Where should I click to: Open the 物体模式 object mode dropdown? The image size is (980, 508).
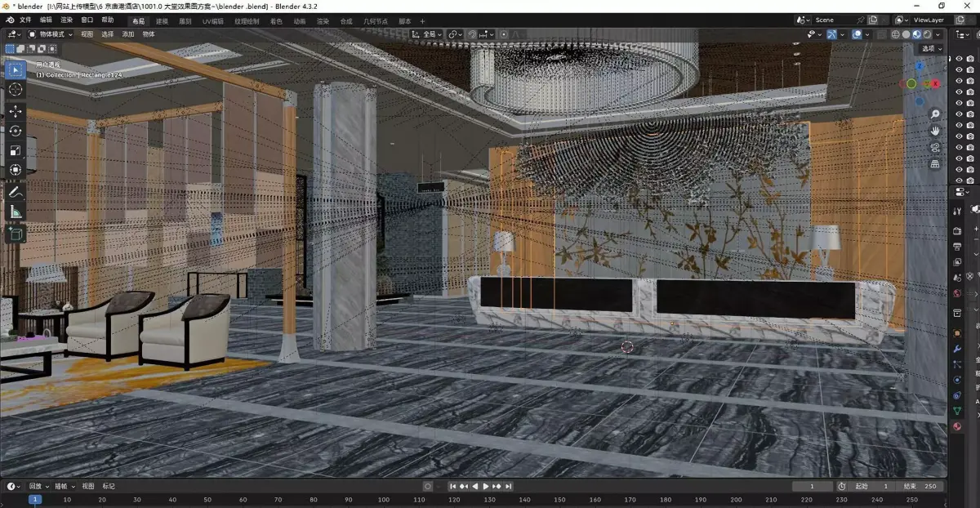pos(51,34)
